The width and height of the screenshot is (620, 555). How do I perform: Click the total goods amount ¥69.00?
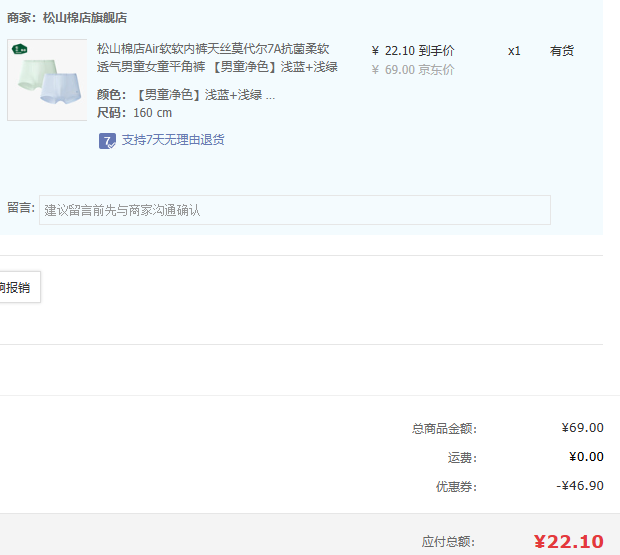582,428
